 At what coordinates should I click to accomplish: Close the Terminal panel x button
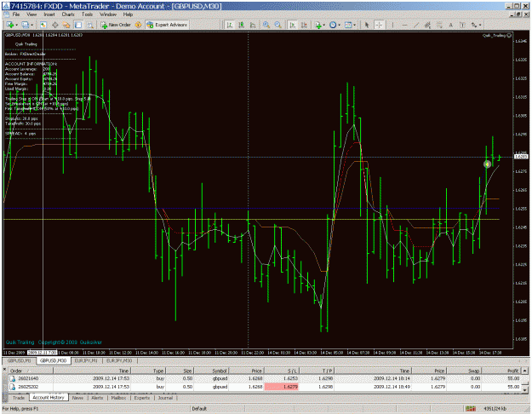pos(4,369)
